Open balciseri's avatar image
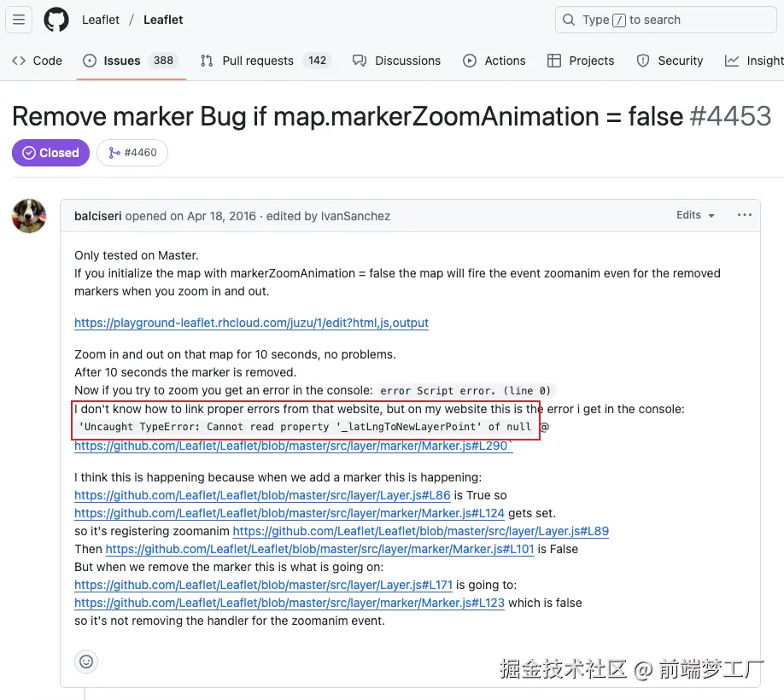 pos(29,216)
